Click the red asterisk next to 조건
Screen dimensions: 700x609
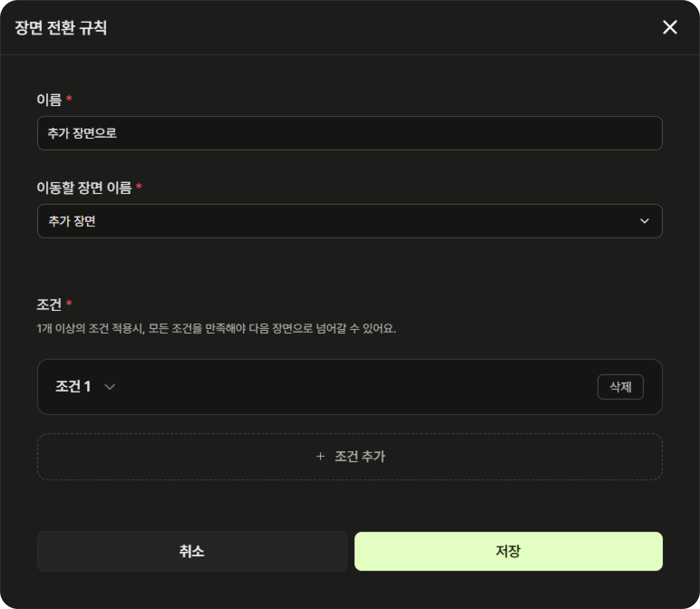69,303
